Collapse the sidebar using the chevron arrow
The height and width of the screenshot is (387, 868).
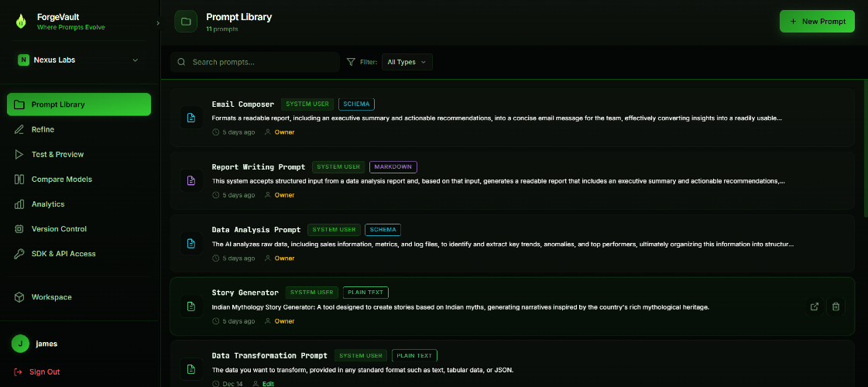(x=157, y=23)
